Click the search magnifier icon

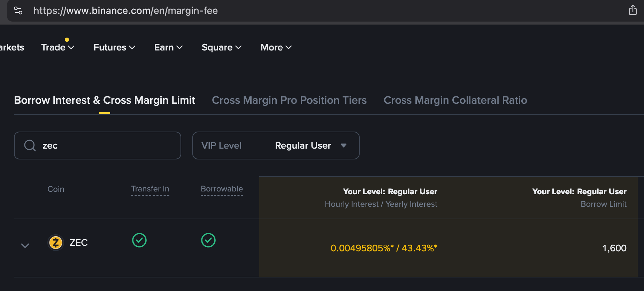[x=30, y=145]
